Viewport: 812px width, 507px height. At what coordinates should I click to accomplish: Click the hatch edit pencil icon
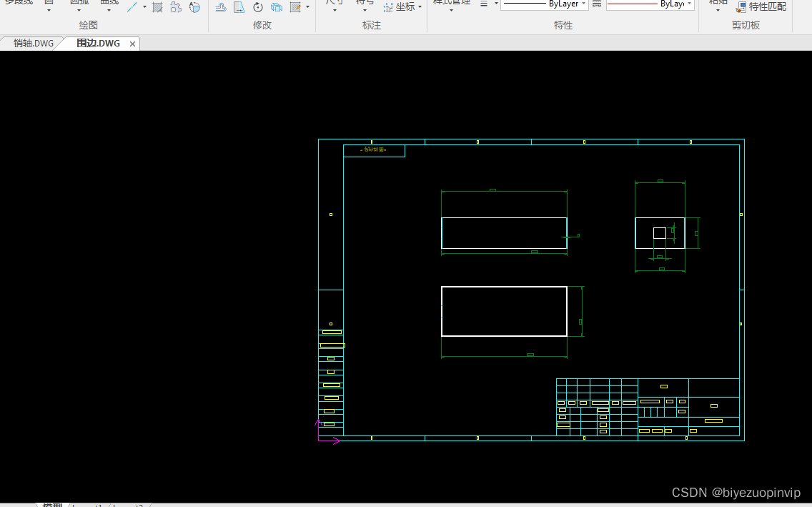click(296, 6)
